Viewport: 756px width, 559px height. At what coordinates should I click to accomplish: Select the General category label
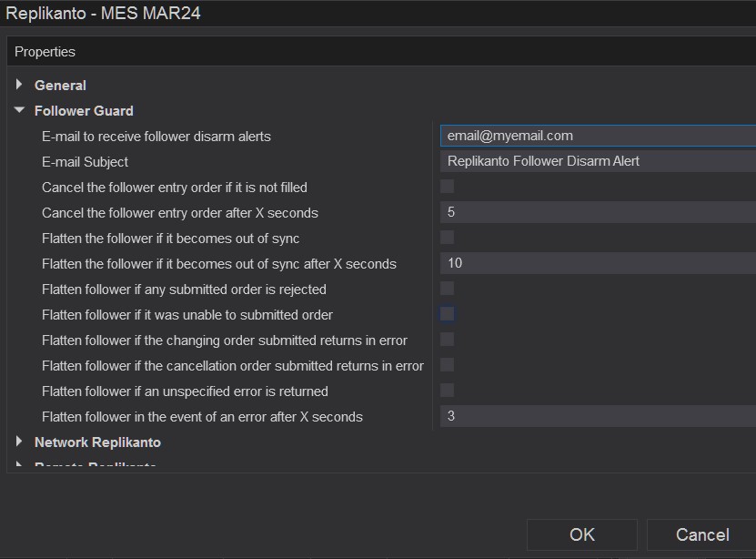click(x=60, y=85)
